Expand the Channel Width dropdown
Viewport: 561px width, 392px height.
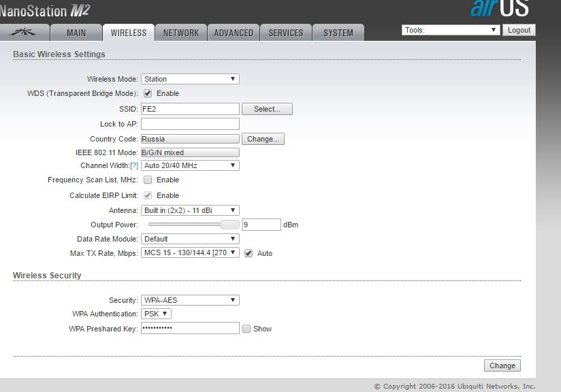tap(190, 165)
